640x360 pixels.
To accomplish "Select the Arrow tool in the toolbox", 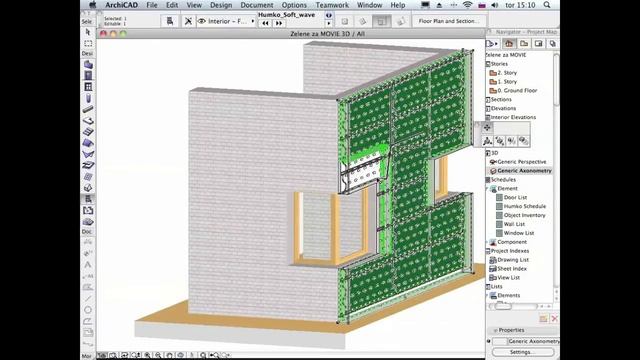I will click(88, 32).
